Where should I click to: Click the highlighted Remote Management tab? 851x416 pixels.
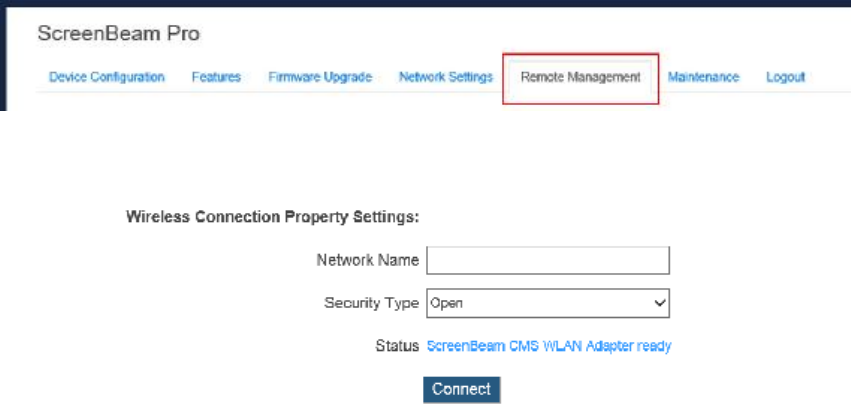point(580,77)
